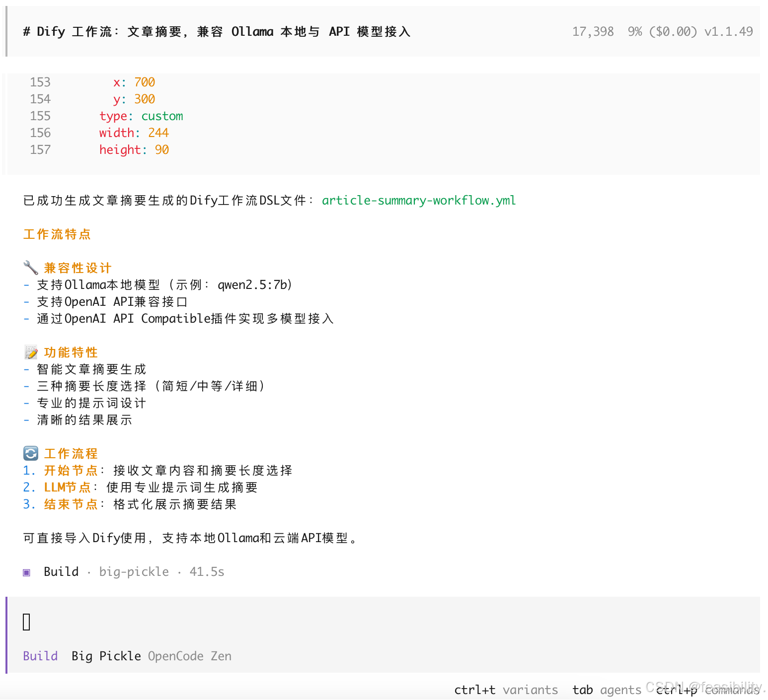768x700 pixels.
Task: Click the 工作流程 heading text
Action: tap(71, 454)
